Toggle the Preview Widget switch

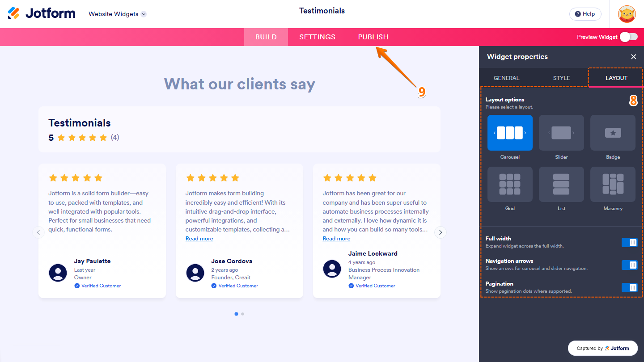pyautogui.click(x=629, y=37)
